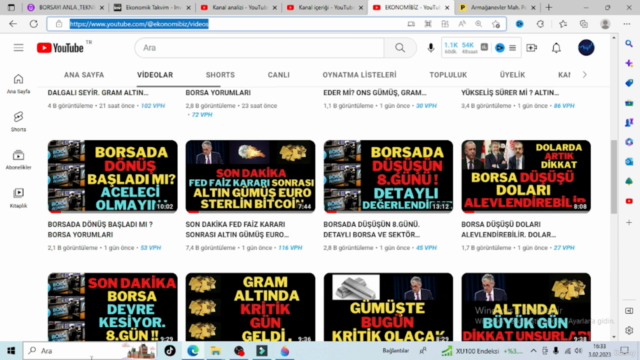Open the Edge sidebar YouTube icon

pos(629,201)
